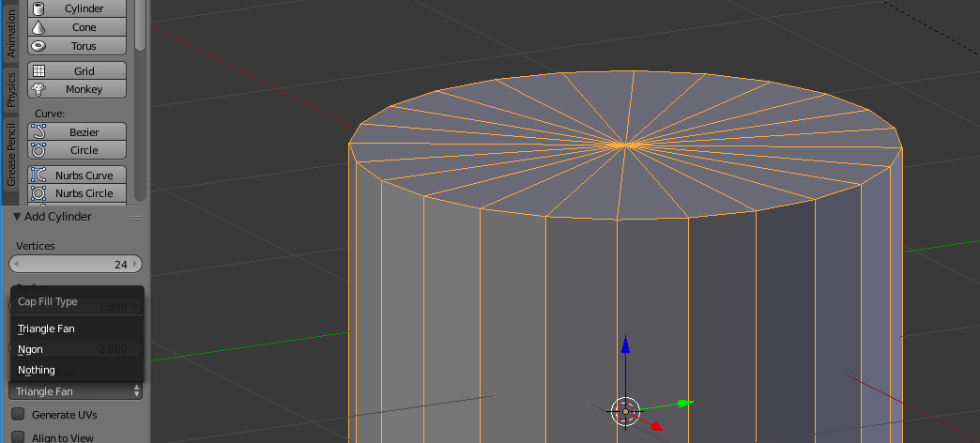Click the blue Z-axis manipulator arrow
Image resolution: width=980 pixels, height=443 pixels.
pos(625,344)
